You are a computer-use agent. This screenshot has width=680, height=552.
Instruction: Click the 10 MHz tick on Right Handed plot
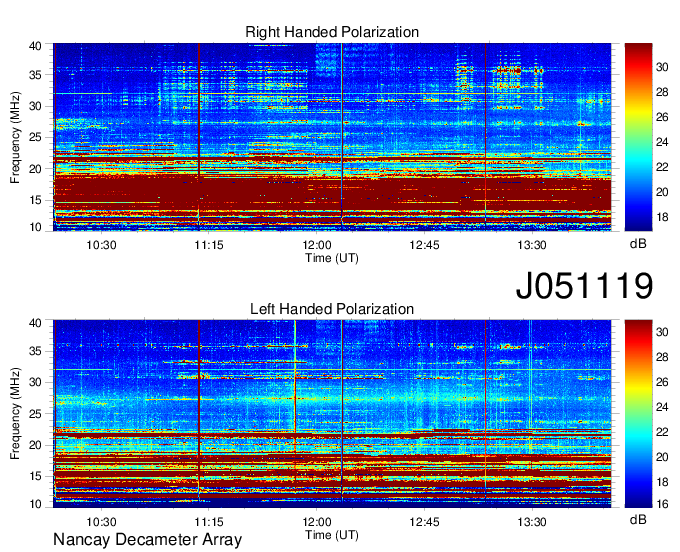(x=36, y=227)
